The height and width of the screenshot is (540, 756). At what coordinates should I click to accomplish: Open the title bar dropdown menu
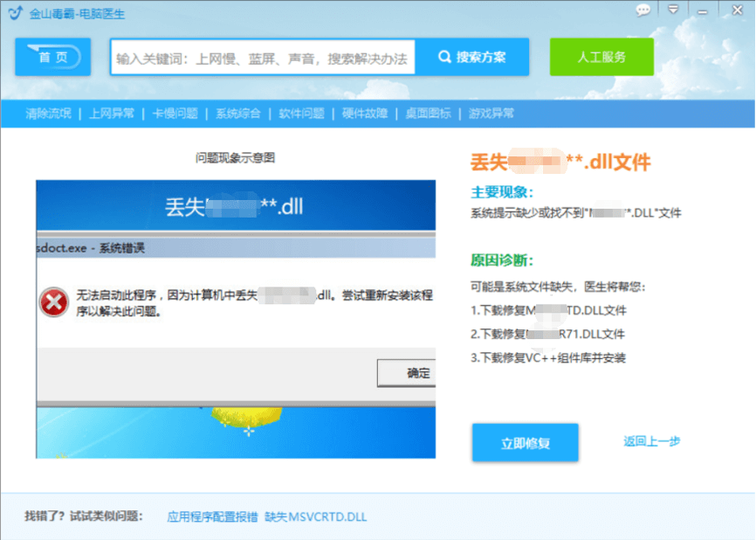pyautogui.click(x=672, y=10)
